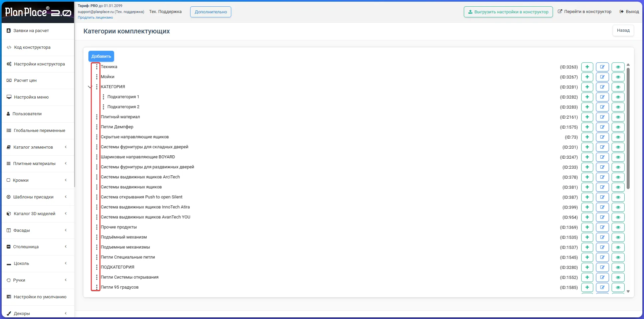Edit the Подкатегория 2 entry
This screenshot has height=319, width=644.
click(602, 107)
